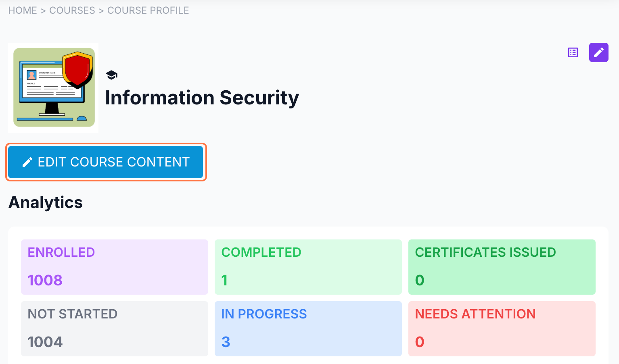Click the 1008 enrolled count
The height and width of the screenshot is (364, 619).
click(x=45, y=280)
